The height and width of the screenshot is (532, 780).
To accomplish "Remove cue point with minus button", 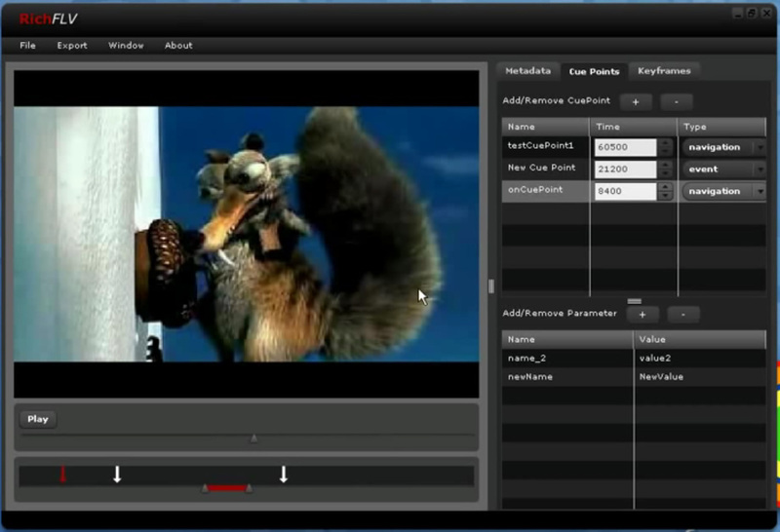I will click(x=676, y=102).
